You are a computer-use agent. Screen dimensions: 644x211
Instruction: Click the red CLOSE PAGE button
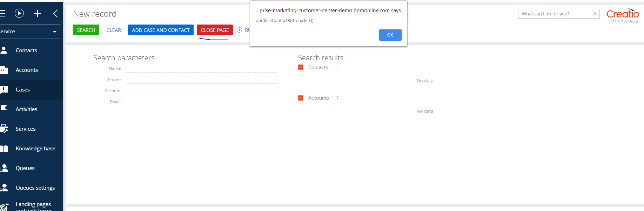[215, 30]
